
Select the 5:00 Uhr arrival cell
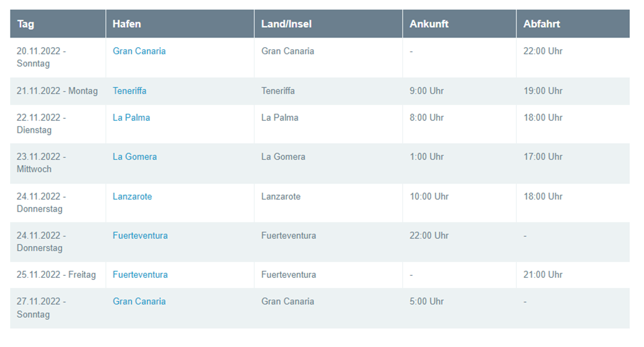pos(427,301)
